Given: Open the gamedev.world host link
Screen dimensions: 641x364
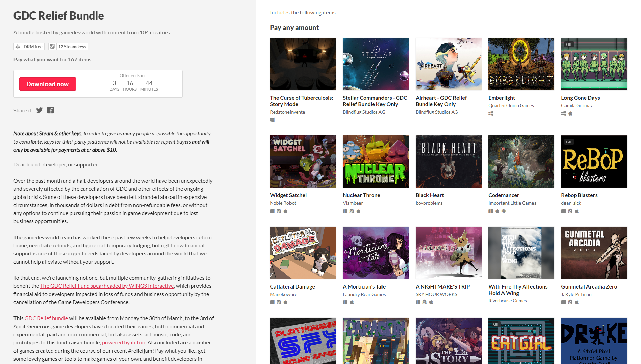Looking at the screenshot, I should coord(77,32).
